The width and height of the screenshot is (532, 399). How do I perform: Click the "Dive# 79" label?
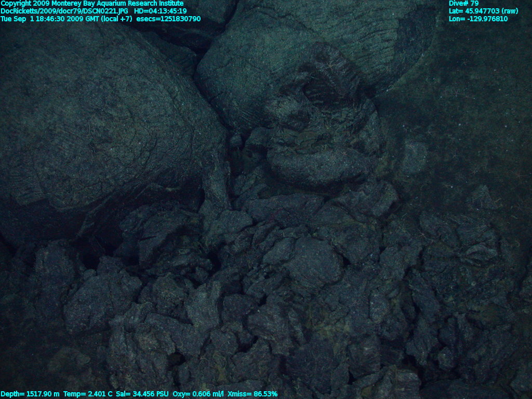(463, 4)
